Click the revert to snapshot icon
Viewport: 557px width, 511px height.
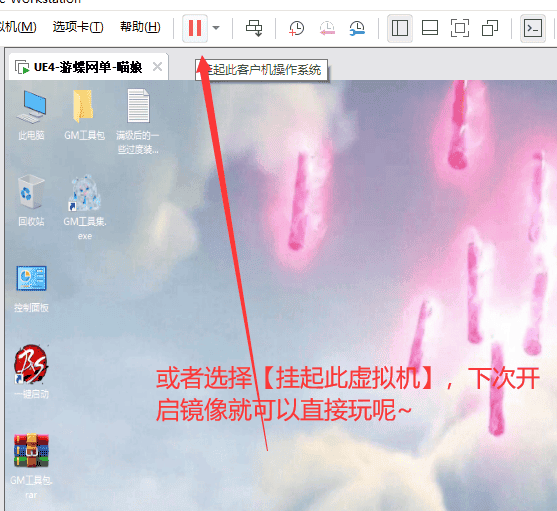(327, 28)
